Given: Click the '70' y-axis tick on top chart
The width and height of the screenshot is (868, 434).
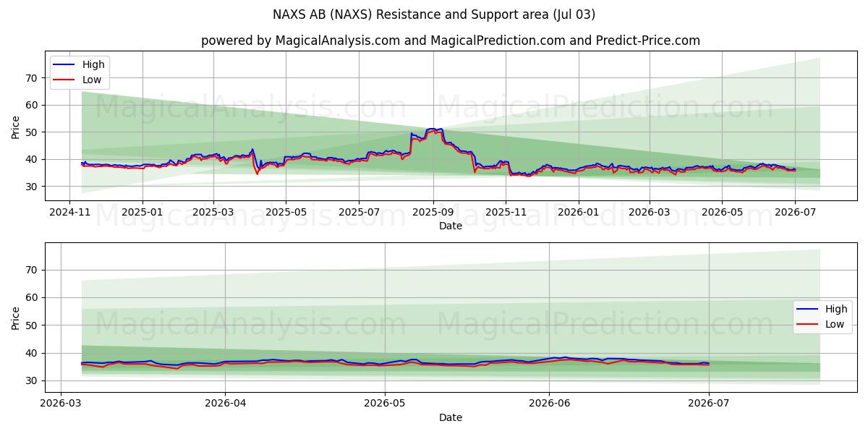Looking at the screenshot, I should click(32, 78).
